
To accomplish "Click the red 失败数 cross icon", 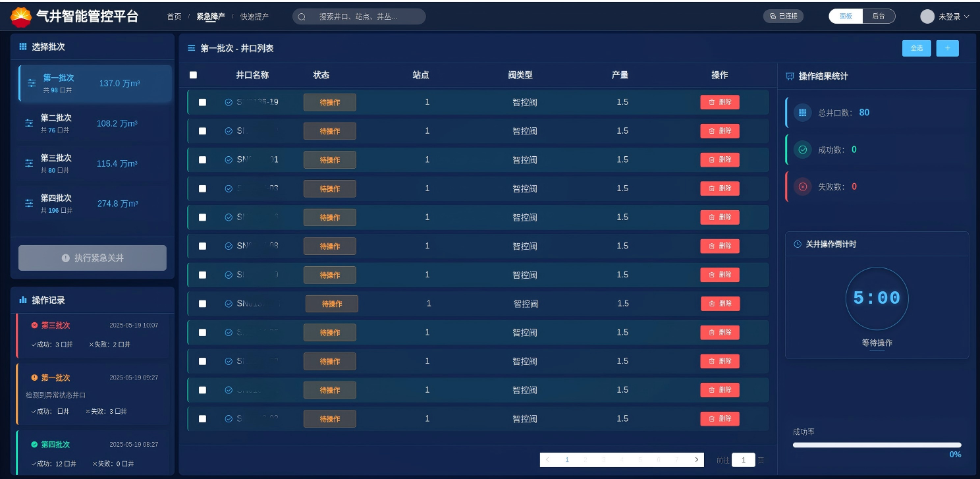I will pos(802,186).
